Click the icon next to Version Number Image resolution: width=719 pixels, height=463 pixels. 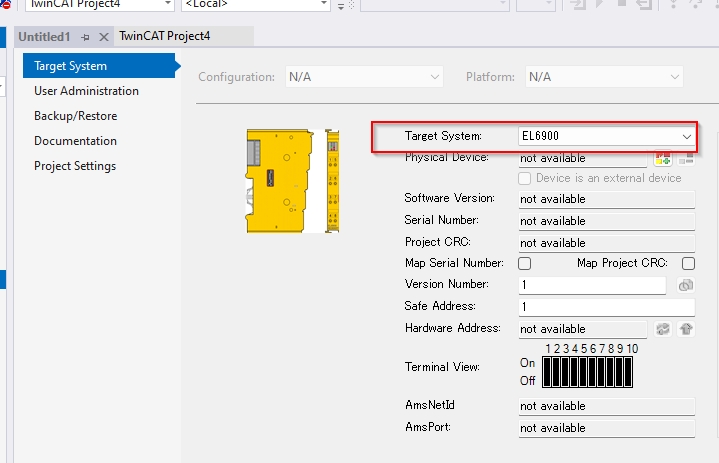[x=686, y=286]
